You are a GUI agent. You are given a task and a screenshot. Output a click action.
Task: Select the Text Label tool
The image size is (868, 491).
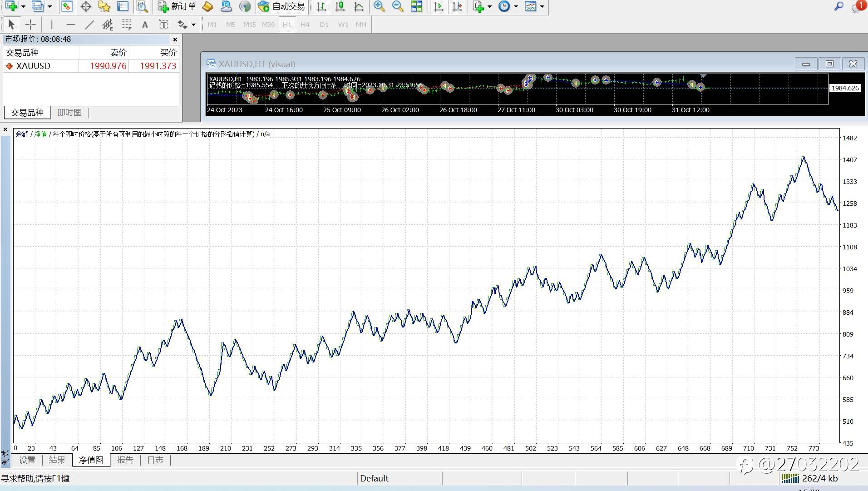pyautogui.click(x=163, y=25)
